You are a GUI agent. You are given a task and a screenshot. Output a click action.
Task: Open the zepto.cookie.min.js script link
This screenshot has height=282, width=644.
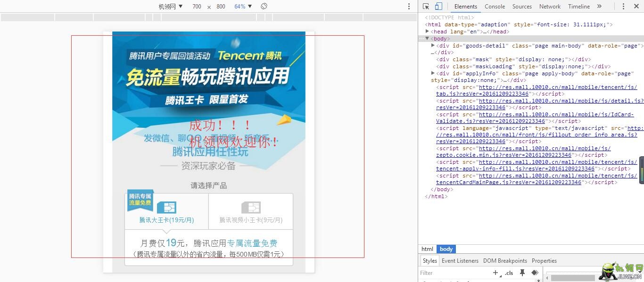[x=523, y=152]
